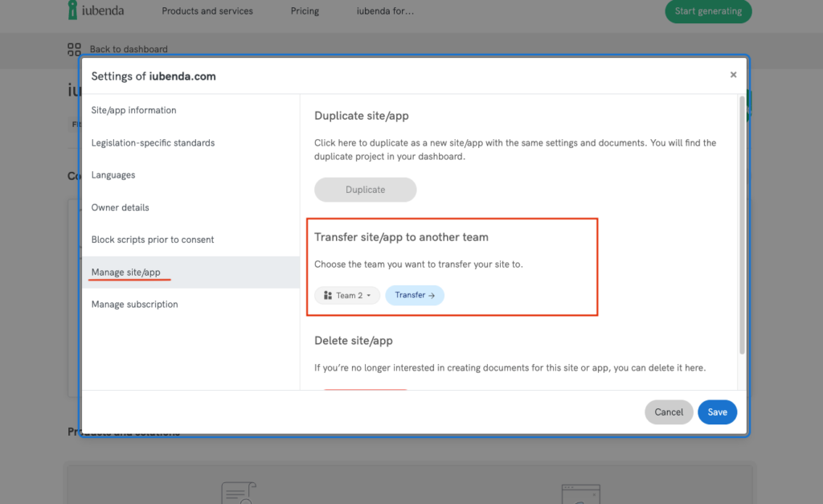Go to Languages settings

pos(113,175)
